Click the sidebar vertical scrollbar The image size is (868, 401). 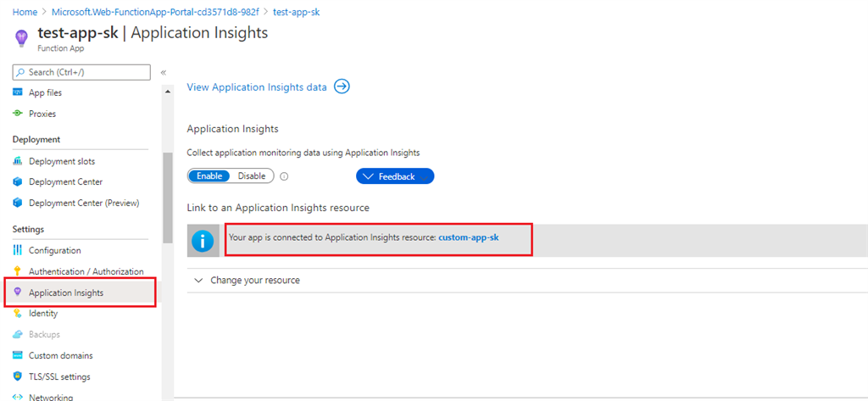(168, 198)
